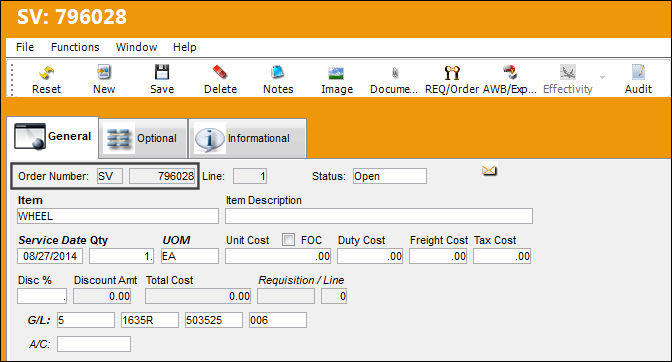Toggle the FOC checkbox
Viewport: 672px width, 362px height.
[288, 239]
